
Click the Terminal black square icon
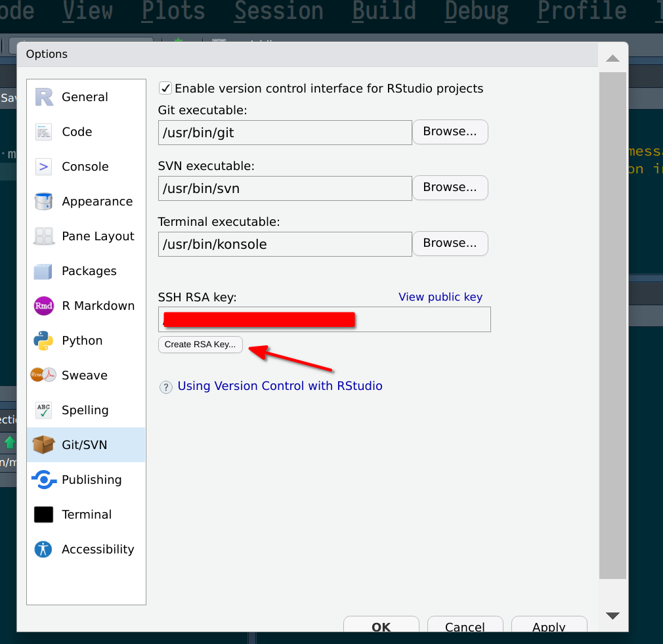pos(43,515)
